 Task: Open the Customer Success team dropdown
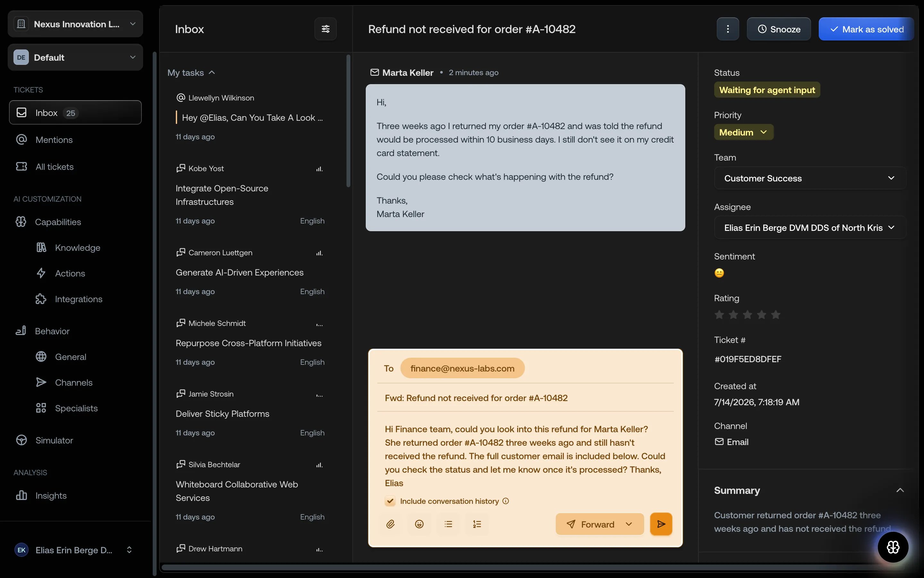(810, 178)
